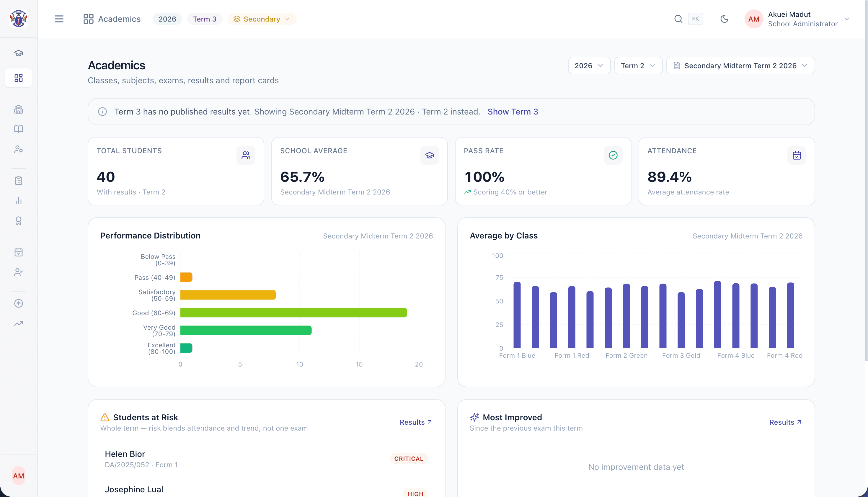Open the Secondary level dropdown
Screen dimensions: 868x497
click(262, 19)
